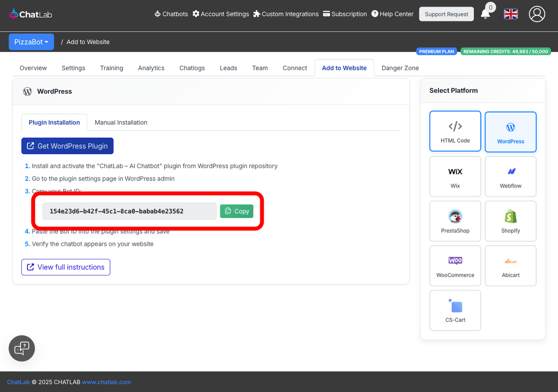
Task: Select the CS-Cart platform option
Action: point(455,310)
